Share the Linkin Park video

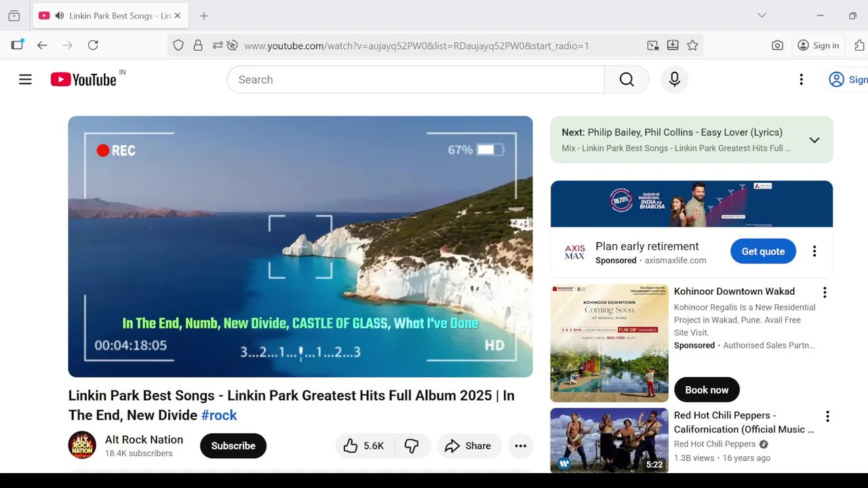[x=468, y=446]
